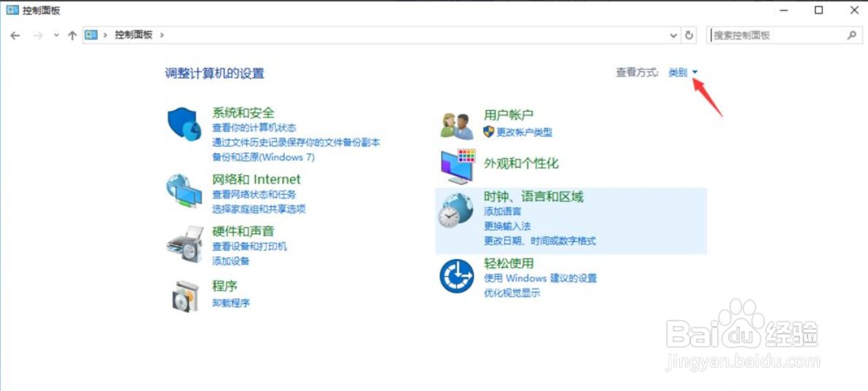Click the shield icon beside 更改帐户类型
This screenshot has height=391, width=868.
coord(489,132)
